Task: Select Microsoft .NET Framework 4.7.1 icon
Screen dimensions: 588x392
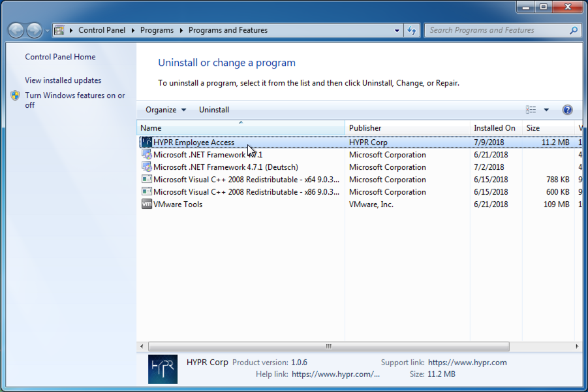Action: (x=147, y=155)
